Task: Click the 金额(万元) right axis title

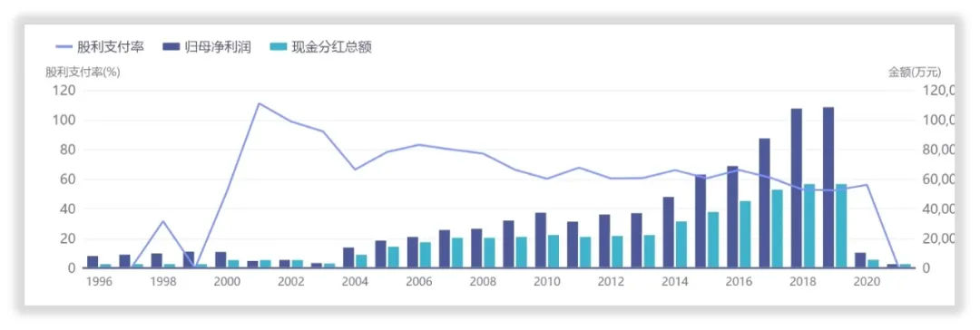Action: [915, 72]
